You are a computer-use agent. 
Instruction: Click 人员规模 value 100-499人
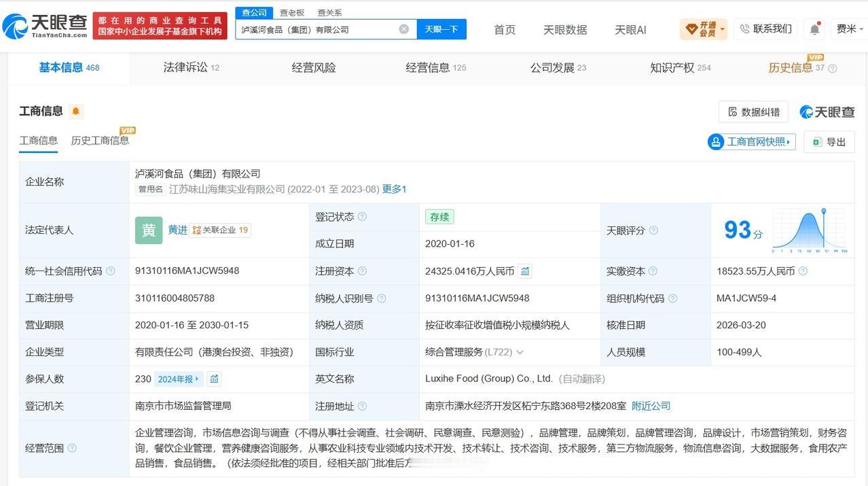739,352
